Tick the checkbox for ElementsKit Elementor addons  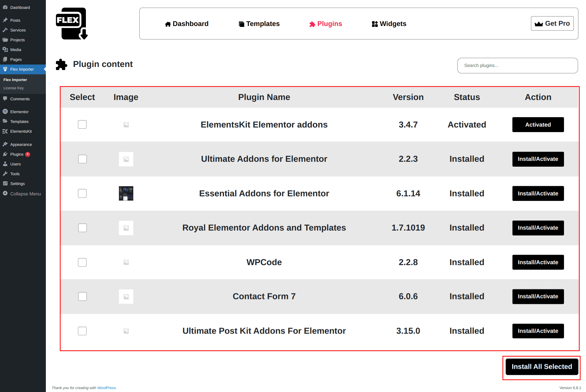coord(82,124)
